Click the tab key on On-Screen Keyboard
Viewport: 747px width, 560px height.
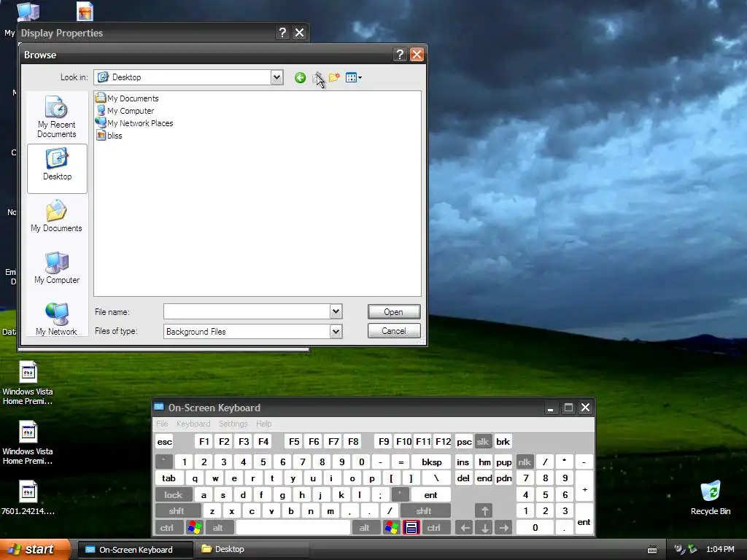tap(169, 478)
